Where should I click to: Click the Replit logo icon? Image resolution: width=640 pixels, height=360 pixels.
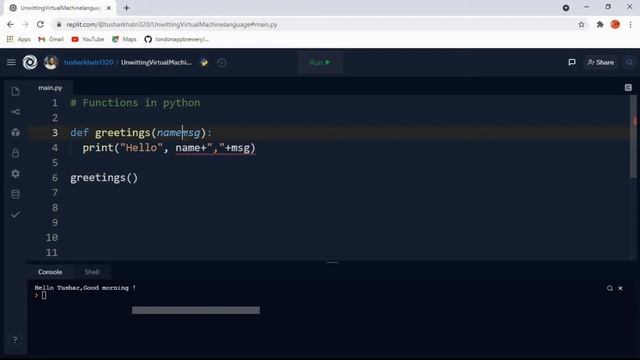click(x=30, y=62)
